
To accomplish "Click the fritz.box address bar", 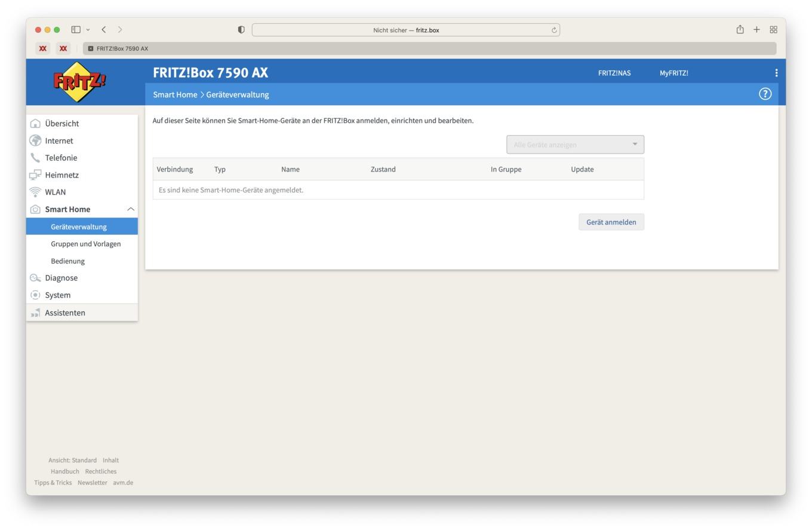I will coord(406,30).
